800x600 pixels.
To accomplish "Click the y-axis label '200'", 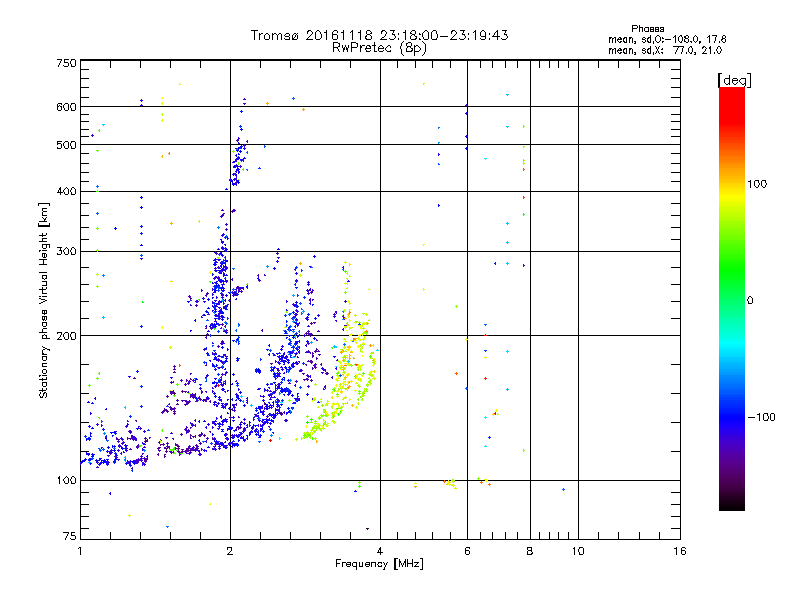I will (x=66, y=336).
